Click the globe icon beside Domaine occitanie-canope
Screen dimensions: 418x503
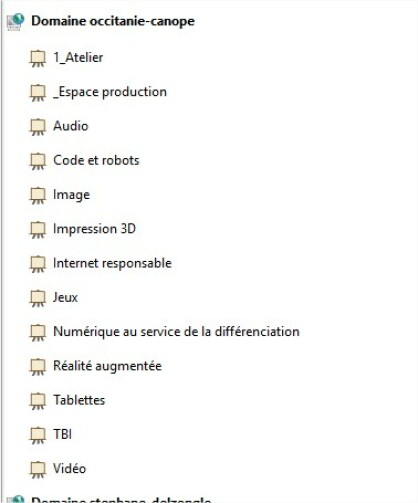pyautogui.click(x=15, y=22)
